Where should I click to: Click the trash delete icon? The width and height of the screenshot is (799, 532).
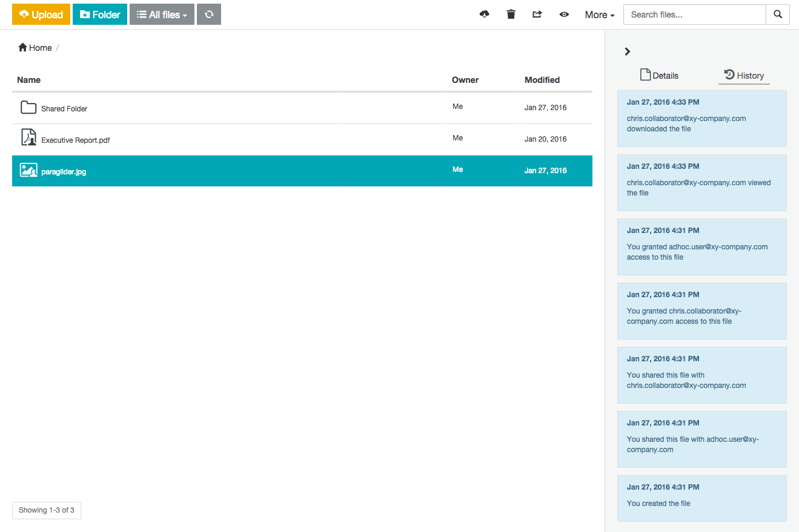pos(511,15)
